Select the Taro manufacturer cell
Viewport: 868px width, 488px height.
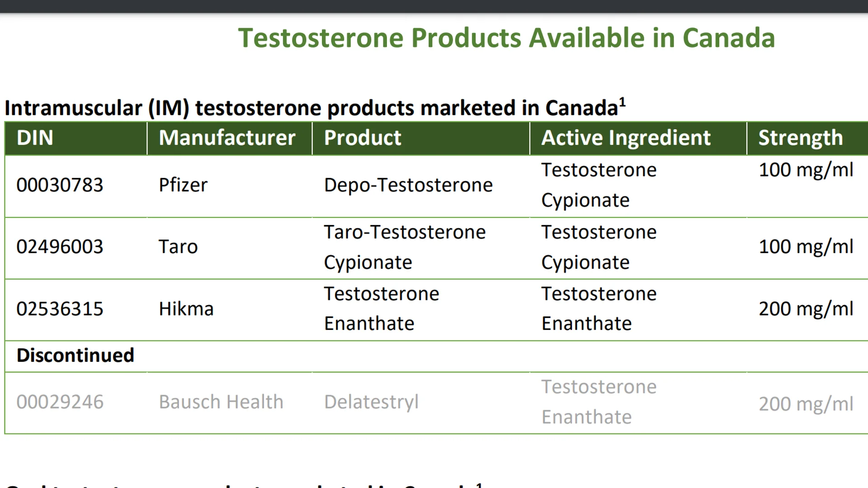click(x=178, y=247)
